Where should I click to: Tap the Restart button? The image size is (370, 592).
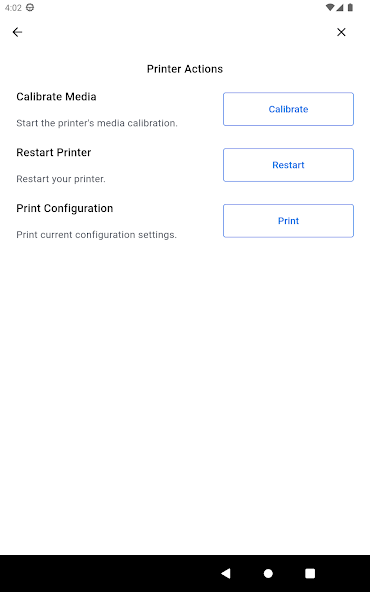[x=288, y=165]
